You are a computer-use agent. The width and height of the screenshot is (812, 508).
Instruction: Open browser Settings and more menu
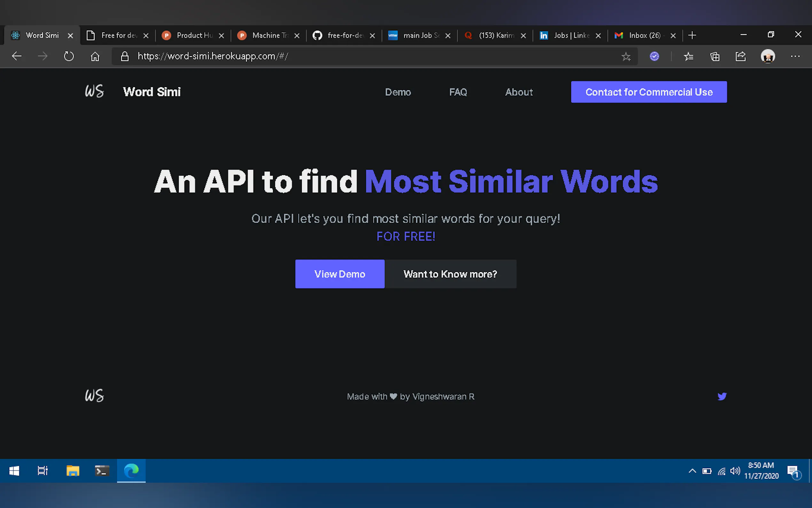tap(795, 56)
